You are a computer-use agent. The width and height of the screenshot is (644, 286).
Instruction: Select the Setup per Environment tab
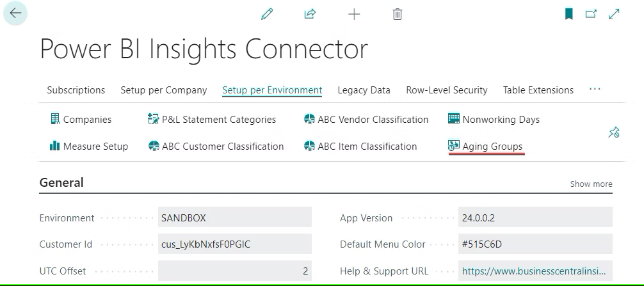pyautogui.click(x=272, y=90)
